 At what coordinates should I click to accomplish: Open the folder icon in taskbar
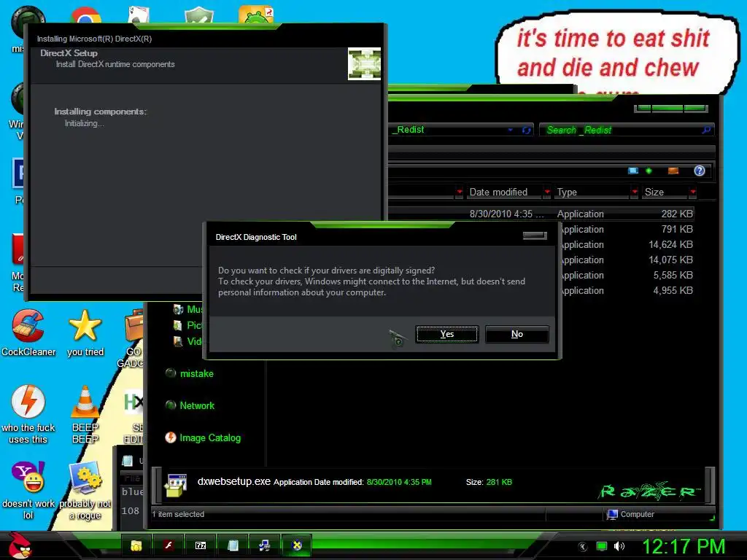(136, 545)
